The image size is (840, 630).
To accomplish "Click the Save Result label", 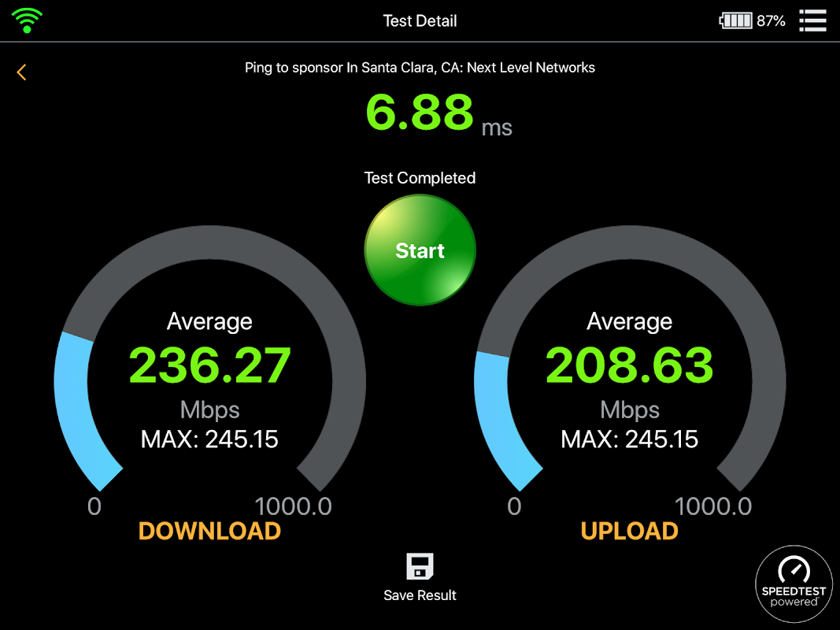I will [420, 595].
